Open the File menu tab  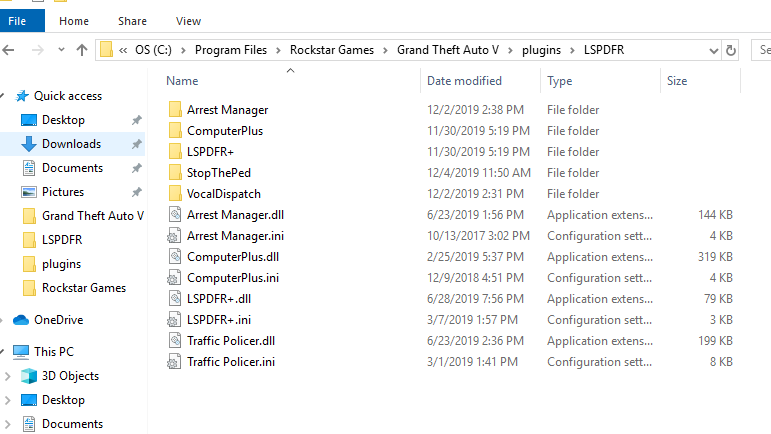coord(22,20)
